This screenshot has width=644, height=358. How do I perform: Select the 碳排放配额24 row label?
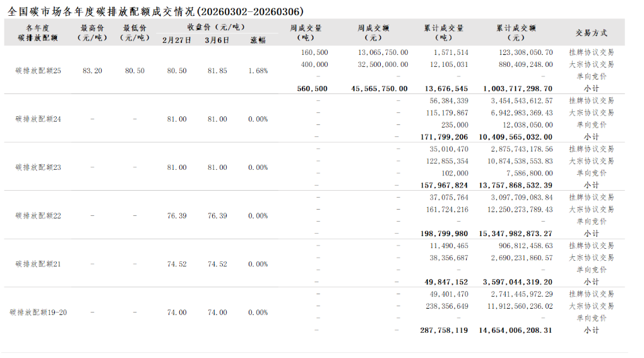tap(38, 119)
